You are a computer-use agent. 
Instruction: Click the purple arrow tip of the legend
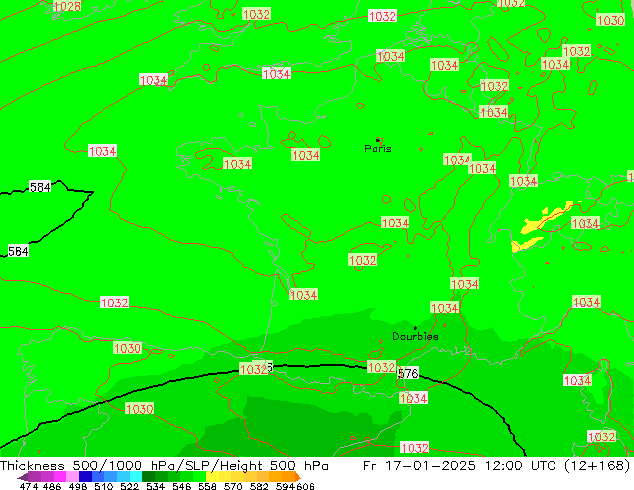[23, 477]
